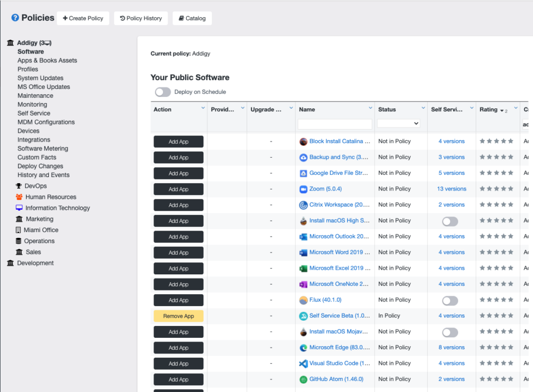Toggle Self Service for Install macOS Mojave
Image resolution: width=533 pixels, height=392 pixels.
point(450,332)
